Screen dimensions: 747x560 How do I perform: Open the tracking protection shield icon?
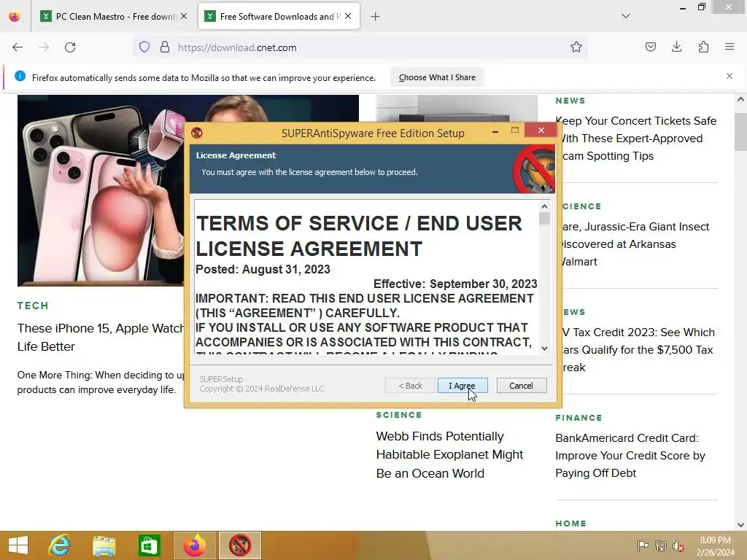(144, 47)
